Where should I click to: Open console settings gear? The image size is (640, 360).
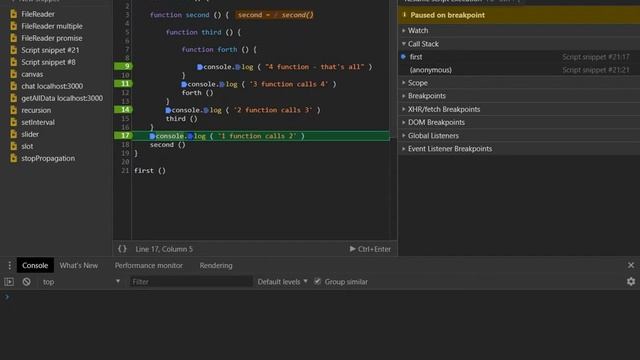coord(631,281)
